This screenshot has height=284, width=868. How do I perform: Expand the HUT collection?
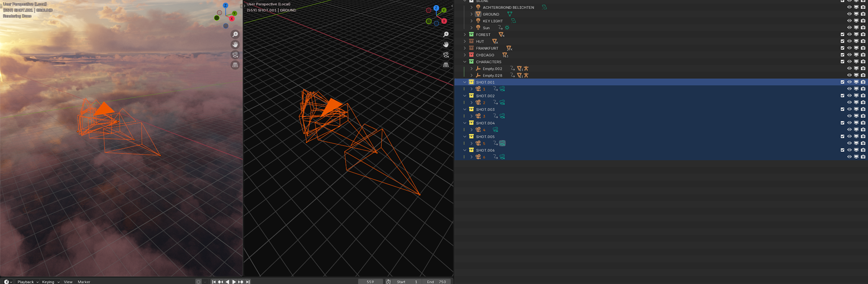[465, 41]
